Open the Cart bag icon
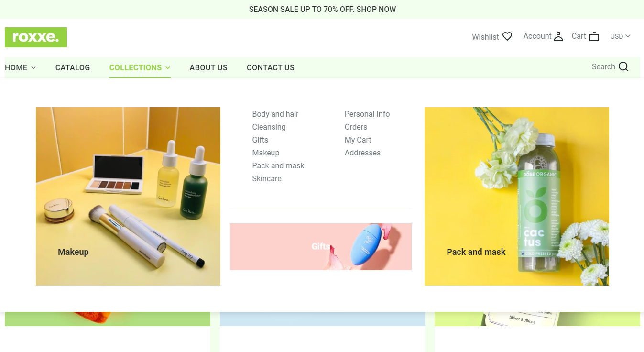This screenshot has width=644, height=352. point(594,36)
